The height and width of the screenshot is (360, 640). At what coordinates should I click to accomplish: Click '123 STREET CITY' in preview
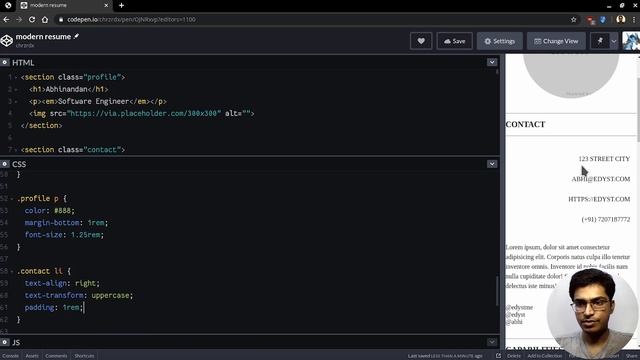604,159
